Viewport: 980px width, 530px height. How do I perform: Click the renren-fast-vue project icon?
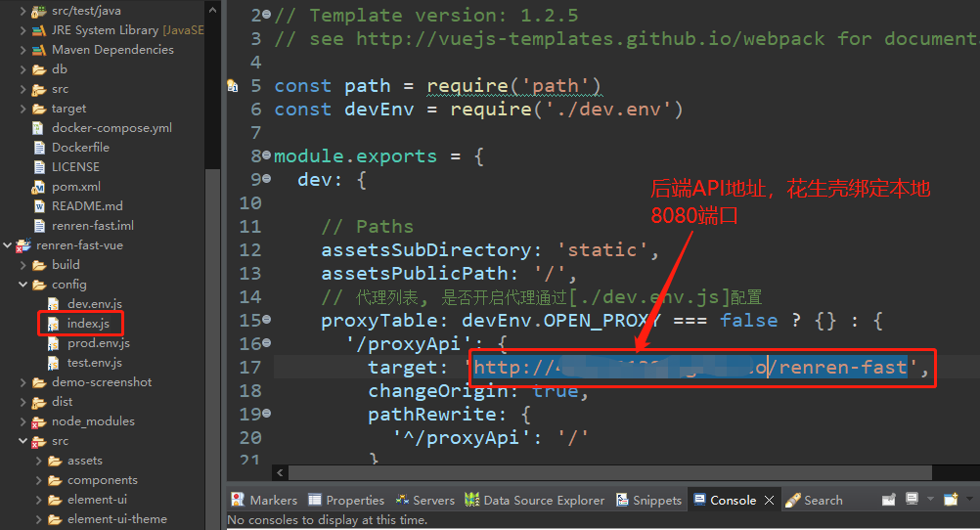(x=23, y=245)
